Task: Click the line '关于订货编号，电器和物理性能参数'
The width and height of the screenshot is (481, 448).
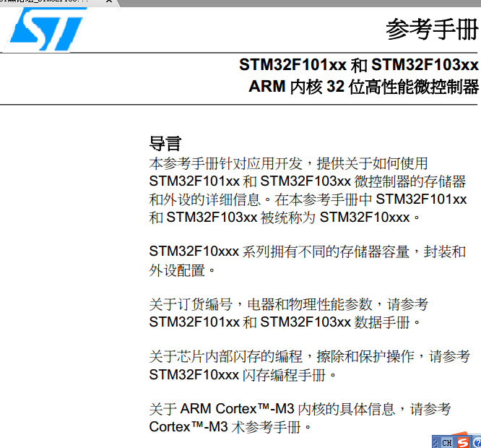Action: pyautogui.click(x=288, y=304)
